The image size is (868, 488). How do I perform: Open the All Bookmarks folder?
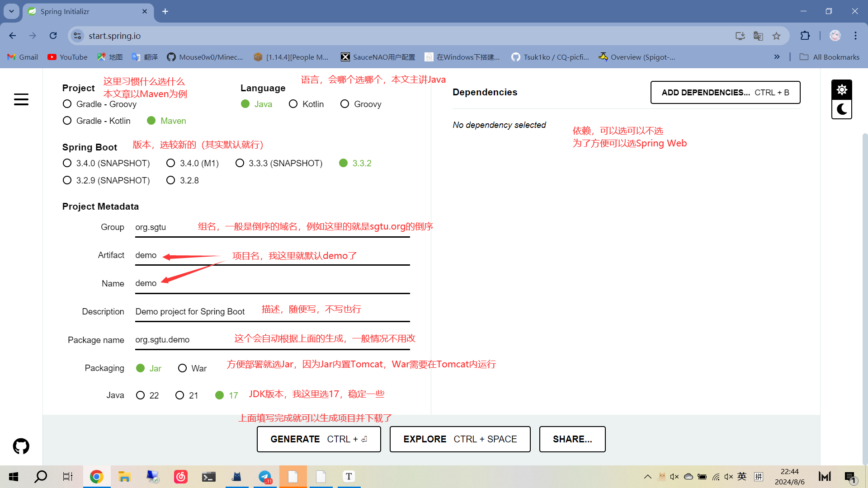(x=830, y=57)
